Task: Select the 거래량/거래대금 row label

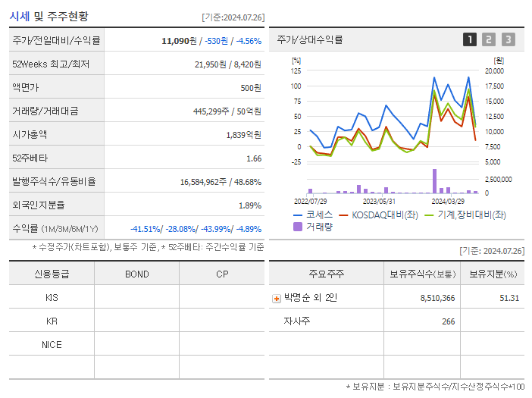Action: click(x=45, y=111)
